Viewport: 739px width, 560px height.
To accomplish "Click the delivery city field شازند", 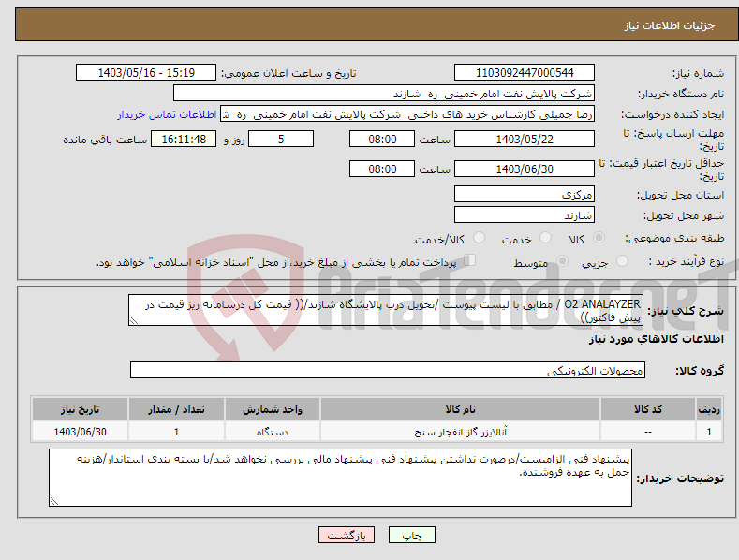I will (525, 215).
